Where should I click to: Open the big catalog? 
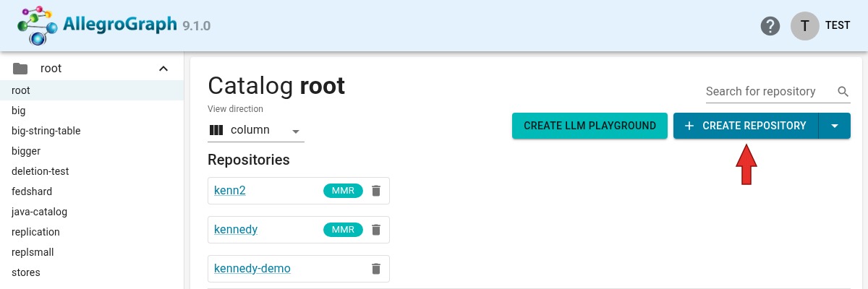tap(92, 111)
